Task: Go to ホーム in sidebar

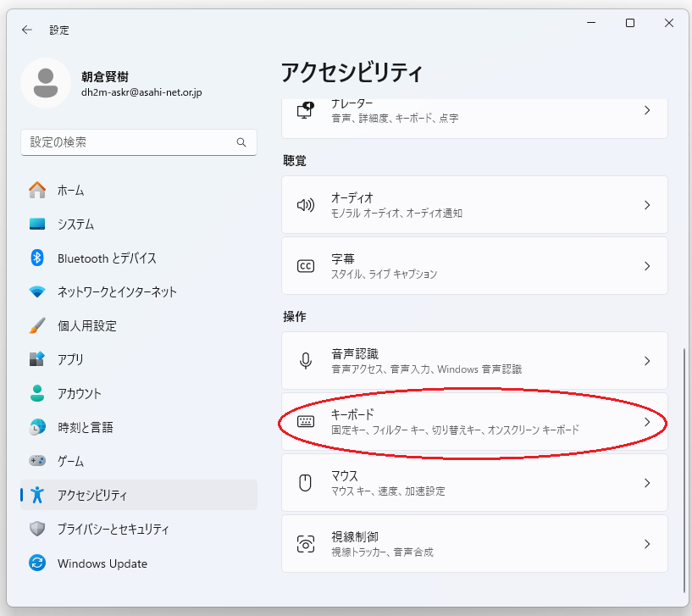Action: tap(139, 191)
